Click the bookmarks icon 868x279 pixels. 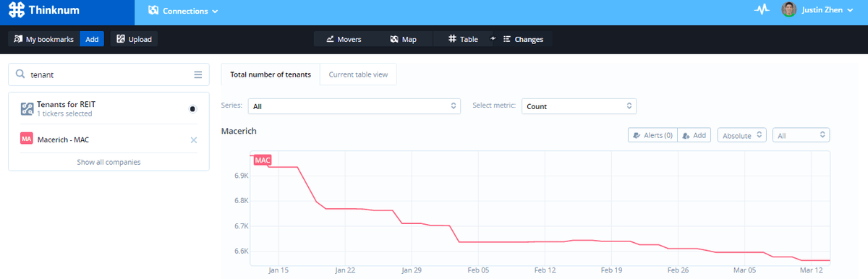tap(18, 39)
